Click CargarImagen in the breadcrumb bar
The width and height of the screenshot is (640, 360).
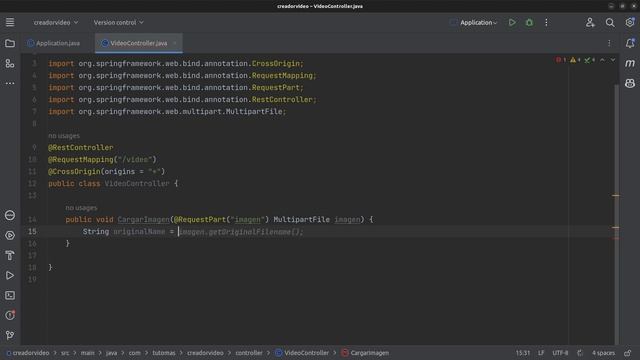pos(365,353)
